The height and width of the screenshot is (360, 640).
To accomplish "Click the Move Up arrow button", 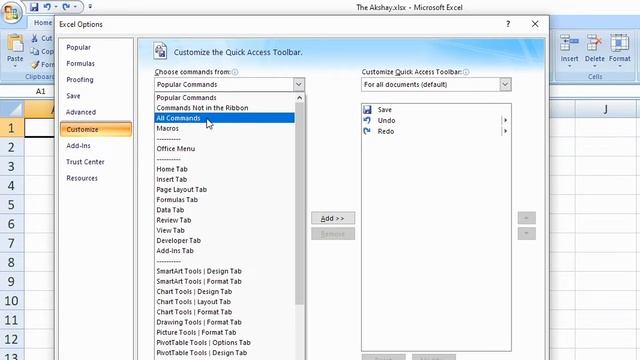I will click(x=527, y=218).
